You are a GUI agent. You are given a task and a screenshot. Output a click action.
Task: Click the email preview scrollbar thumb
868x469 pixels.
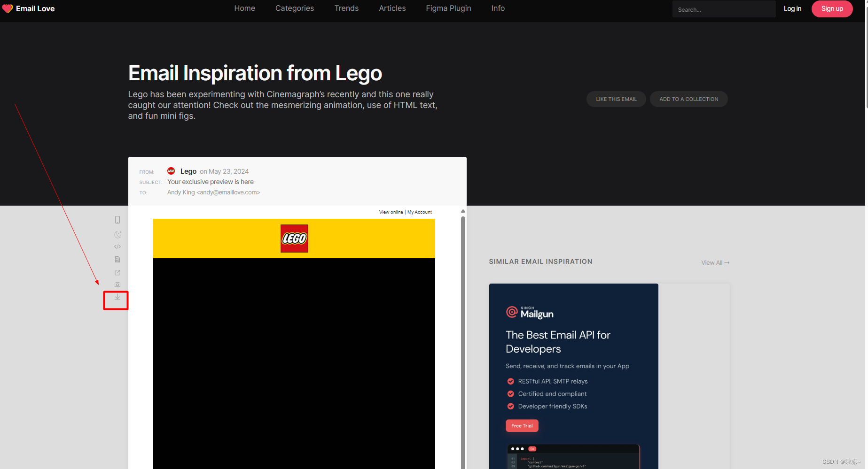[463, 343]
